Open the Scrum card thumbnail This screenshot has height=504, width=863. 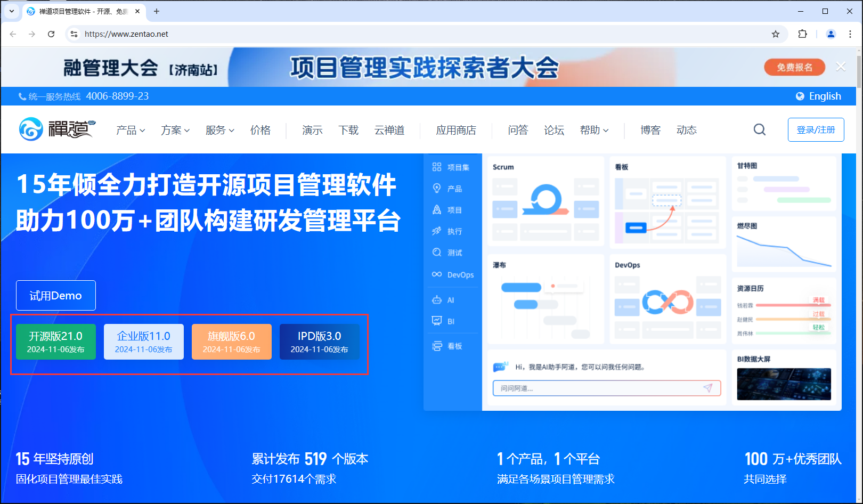pos(546,200)
